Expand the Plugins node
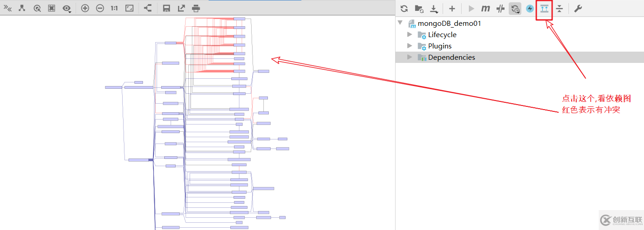This screenshot has height=230, width=644. [x=410, y=46]
